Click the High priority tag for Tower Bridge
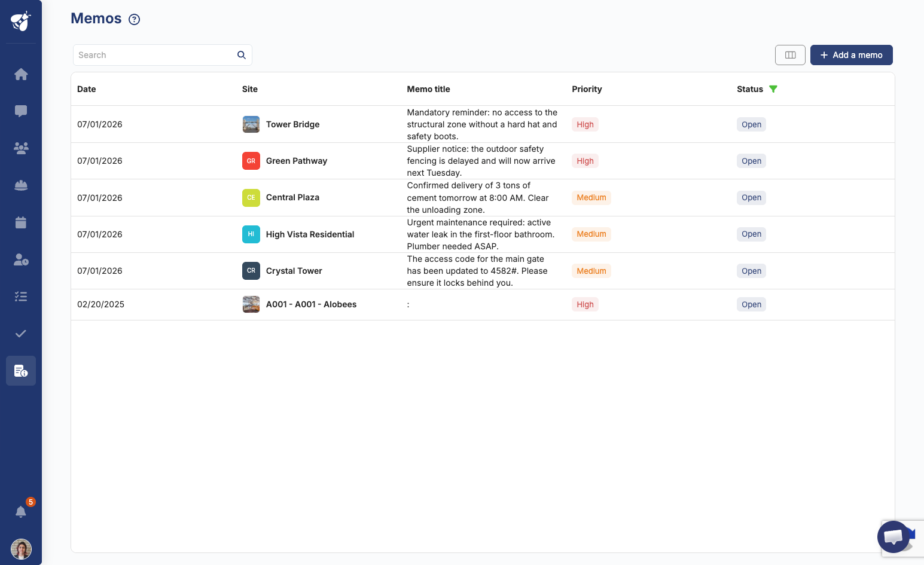The width and height of the screenshot is (924, 565). pyautogui.click(x=585, y=124)
